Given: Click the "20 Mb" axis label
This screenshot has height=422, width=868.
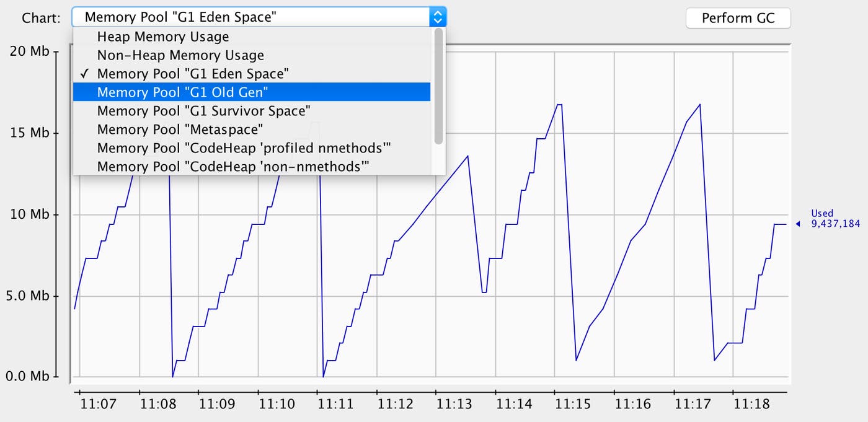Looking at the screenshot, I should [x=28, y=51].
